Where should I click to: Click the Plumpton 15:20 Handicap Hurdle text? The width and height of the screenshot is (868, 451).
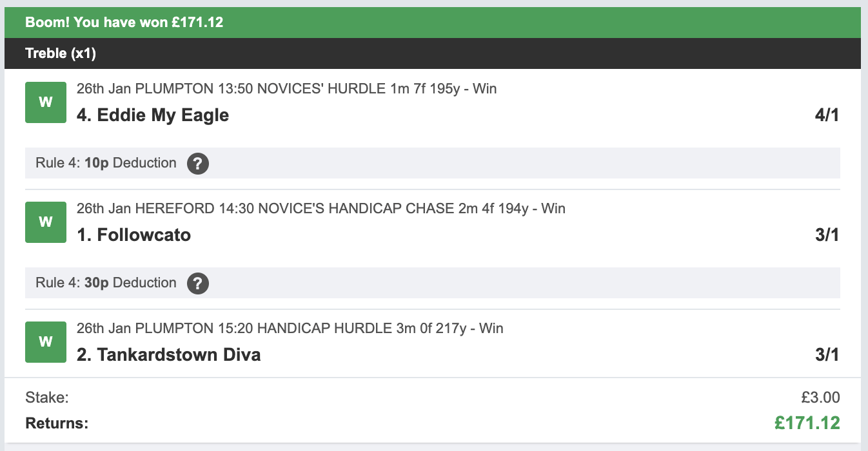pyautogui.click(x=290, y=329)
